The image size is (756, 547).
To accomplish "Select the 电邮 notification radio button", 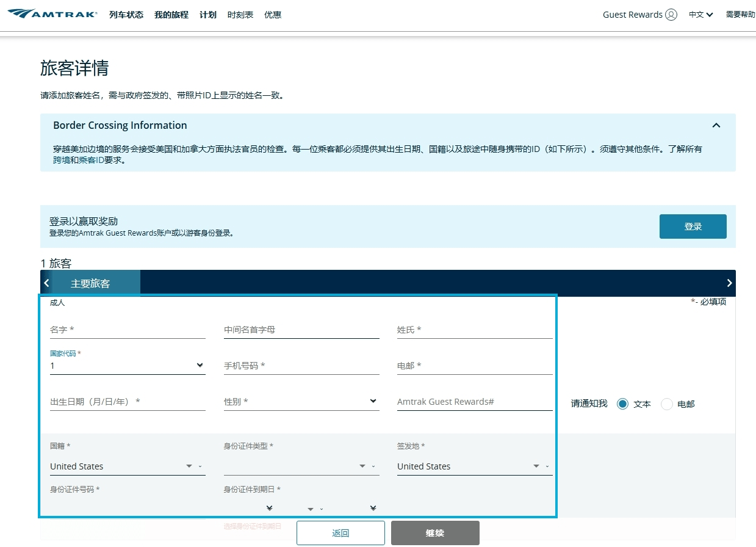I will click(x=667, y=404).
